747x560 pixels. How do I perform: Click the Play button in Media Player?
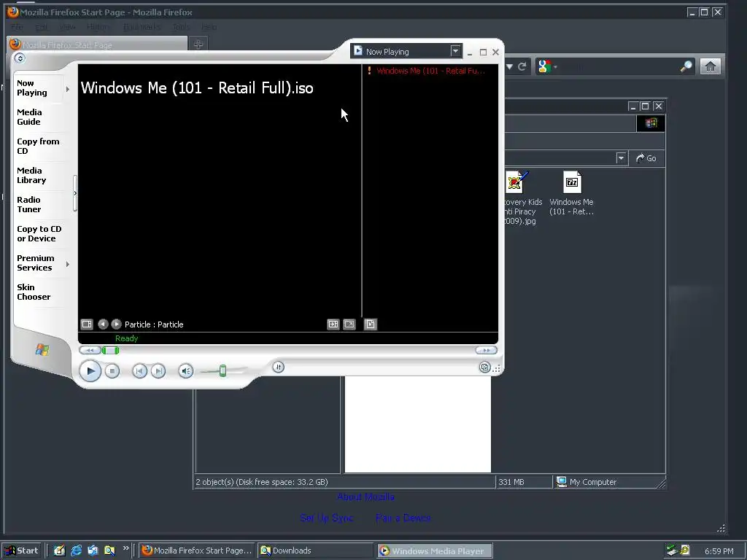tap(90, 371)
